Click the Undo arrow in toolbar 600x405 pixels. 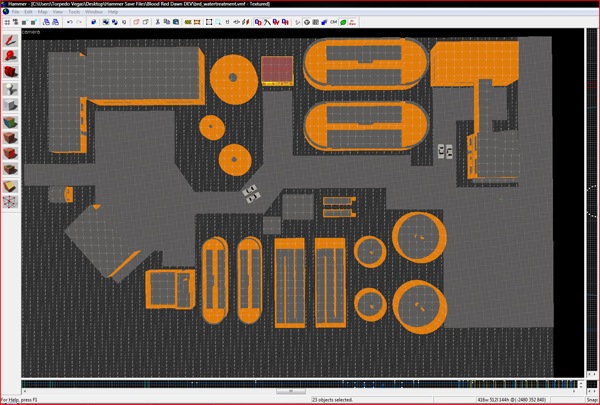pyautogui.click(x=70, y=22)
